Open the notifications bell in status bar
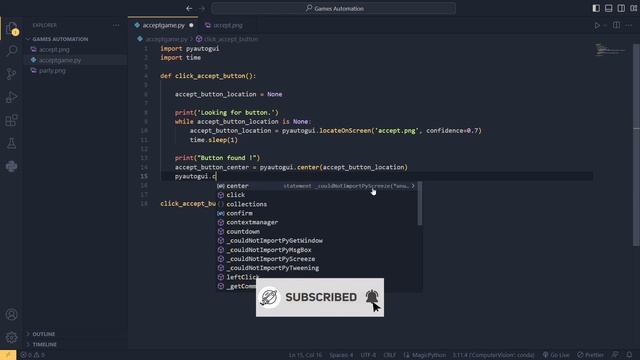This screenshot has width=640, height=360. tap(629, 355)
